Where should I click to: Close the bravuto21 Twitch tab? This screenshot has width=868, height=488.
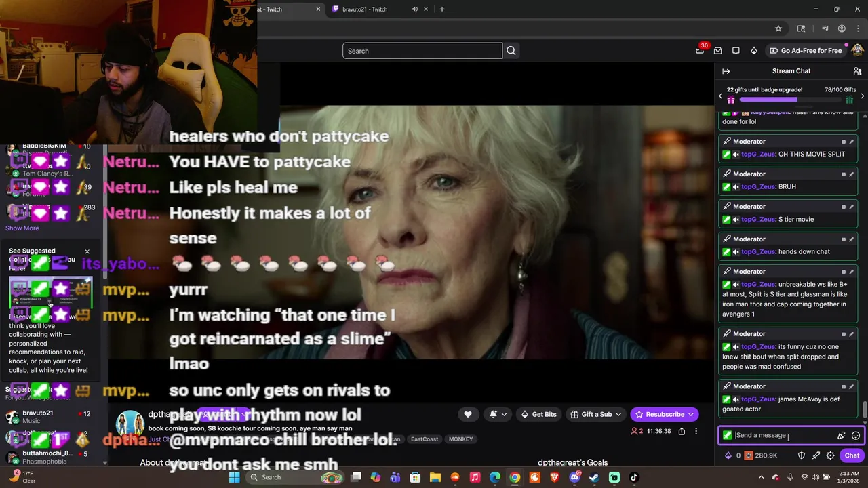[x=426, y=9]
